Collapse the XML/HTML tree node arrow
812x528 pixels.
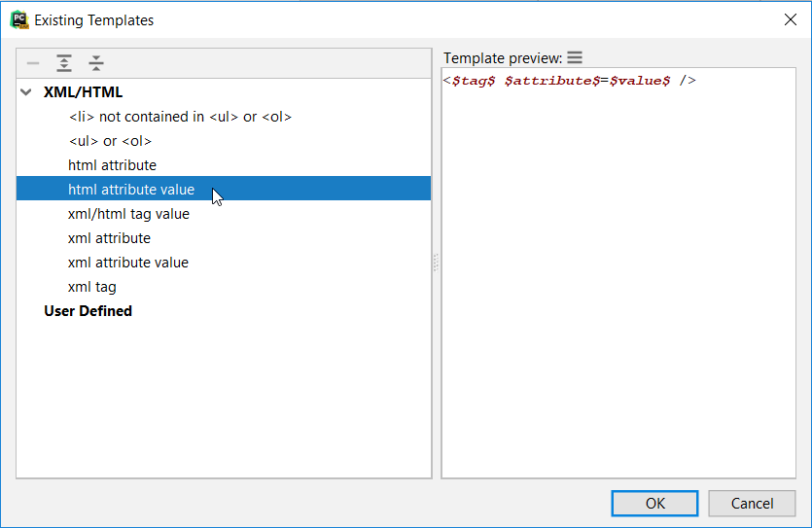[25, 93]
